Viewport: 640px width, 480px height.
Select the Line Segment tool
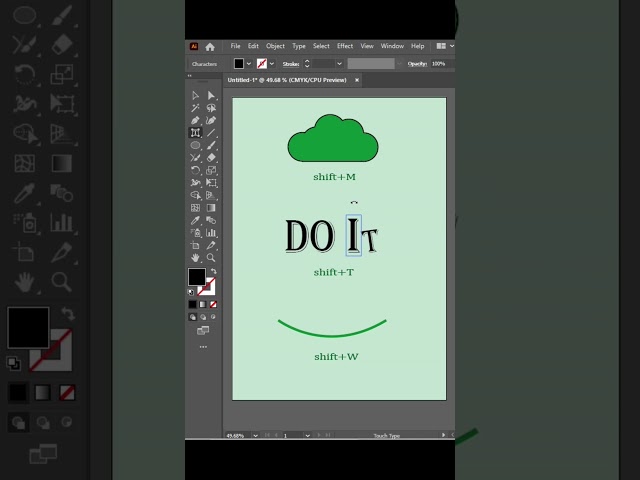(x=211, y=133)
